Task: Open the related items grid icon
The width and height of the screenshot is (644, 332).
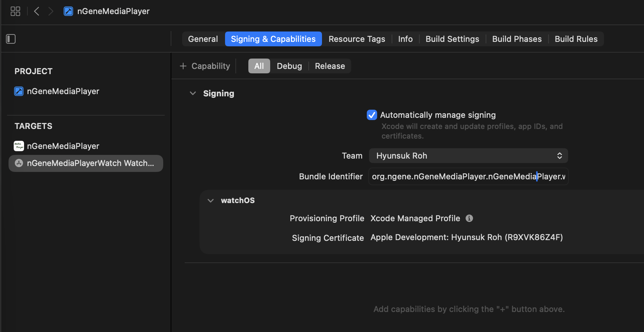Action: (15, 11)
